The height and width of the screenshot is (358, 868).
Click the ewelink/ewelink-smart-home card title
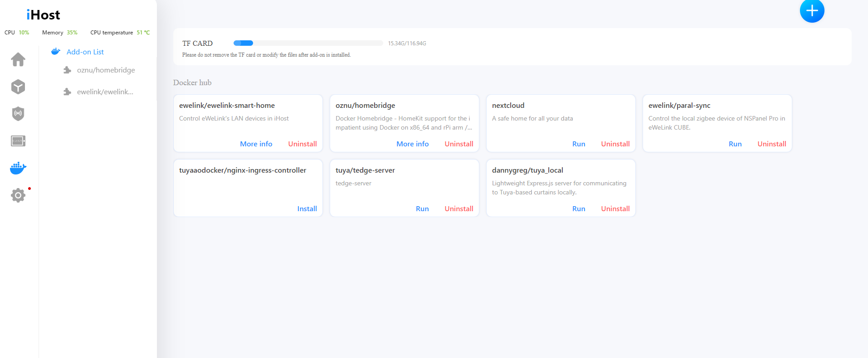227,105
